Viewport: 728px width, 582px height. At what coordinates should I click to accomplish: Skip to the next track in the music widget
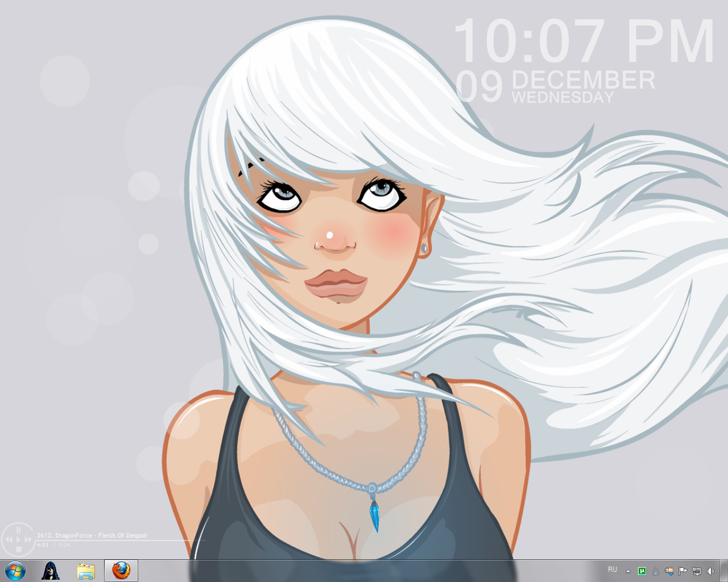[x=28, y=539]
